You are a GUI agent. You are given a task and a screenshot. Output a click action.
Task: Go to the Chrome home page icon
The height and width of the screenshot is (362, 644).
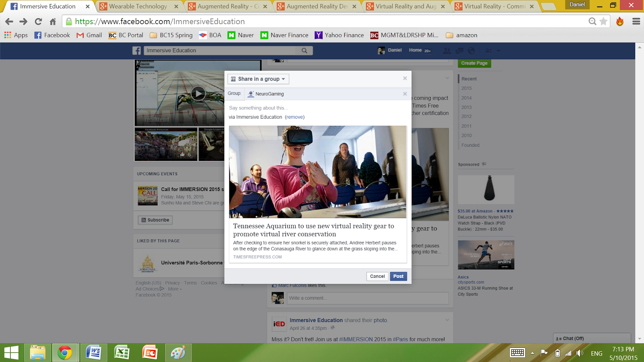pyautogui.click(x=53, y=22)
